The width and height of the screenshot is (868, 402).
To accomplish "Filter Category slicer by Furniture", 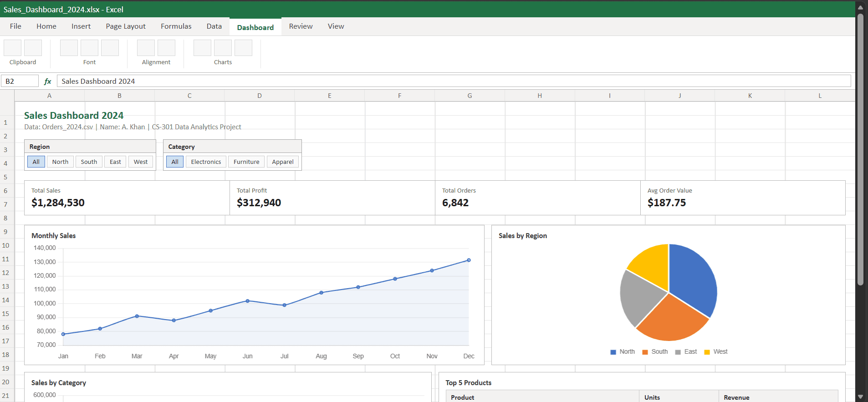I will tap(246, 162).
